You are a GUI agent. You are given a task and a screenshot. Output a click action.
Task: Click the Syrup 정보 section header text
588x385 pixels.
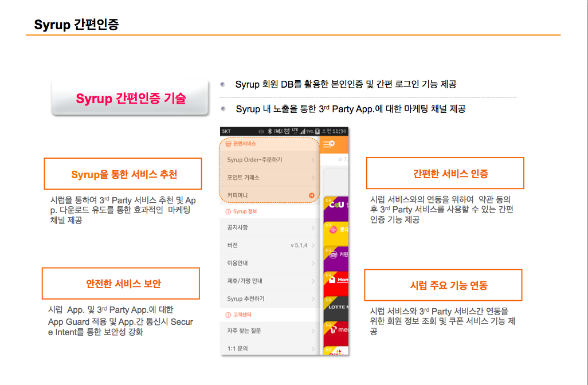pyautogui.click(x=245, y=211)
